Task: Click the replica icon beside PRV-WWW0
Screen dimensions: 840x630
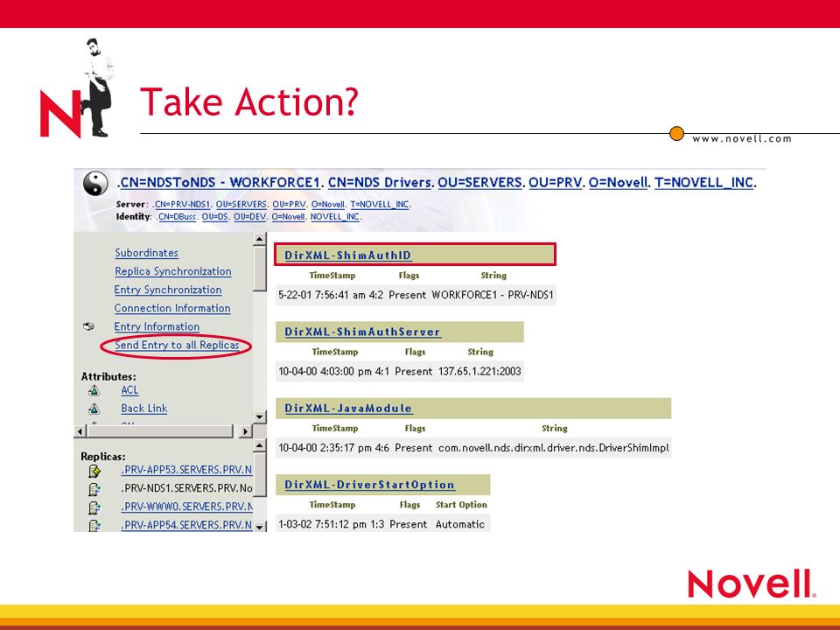Action: click(94, 507)
